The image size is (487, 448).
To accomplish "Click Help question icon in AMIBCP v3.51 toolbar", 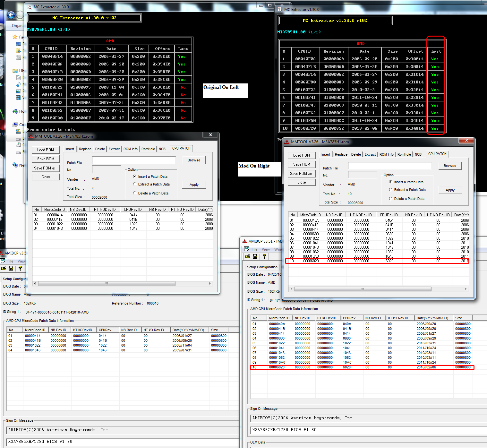I will (264, 256).
